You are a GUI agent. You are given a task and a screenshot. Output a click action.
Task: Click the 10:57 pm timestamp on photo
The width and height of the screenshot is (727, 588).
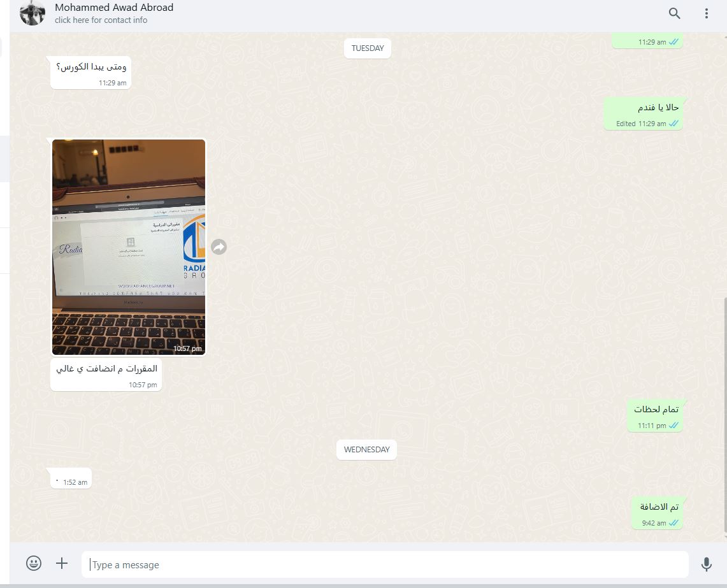(187, 348)
